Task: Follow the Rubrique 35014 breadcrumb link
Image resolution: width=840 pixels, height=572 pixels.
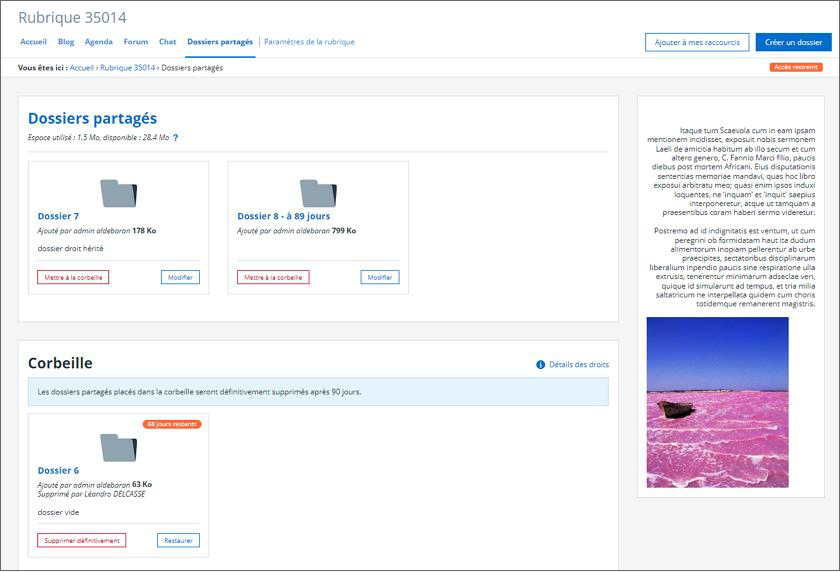Action: [128, 68]
